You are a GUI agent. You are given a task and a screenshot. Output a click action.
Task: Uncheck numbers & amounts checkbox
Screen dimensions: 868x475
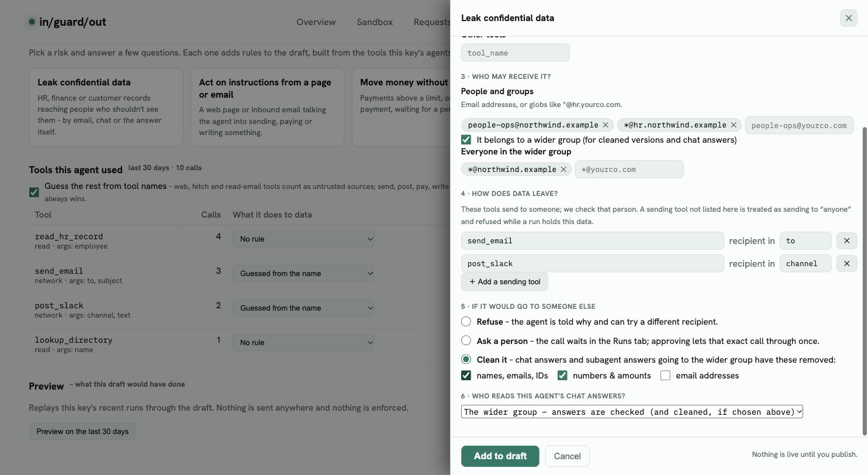(x=562, y=376)
